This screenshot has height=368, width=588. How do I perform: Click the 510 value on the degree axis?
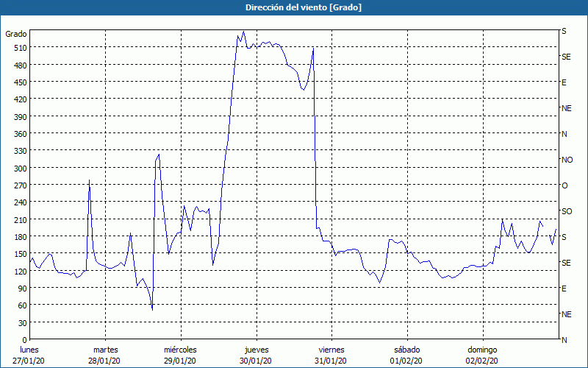tap(20, 48)
